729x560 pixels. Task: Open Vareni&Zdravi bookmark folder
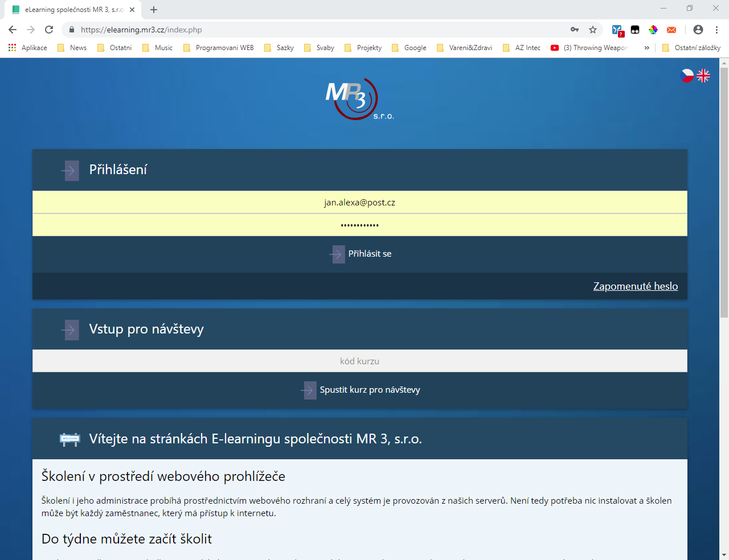[464, 48]
